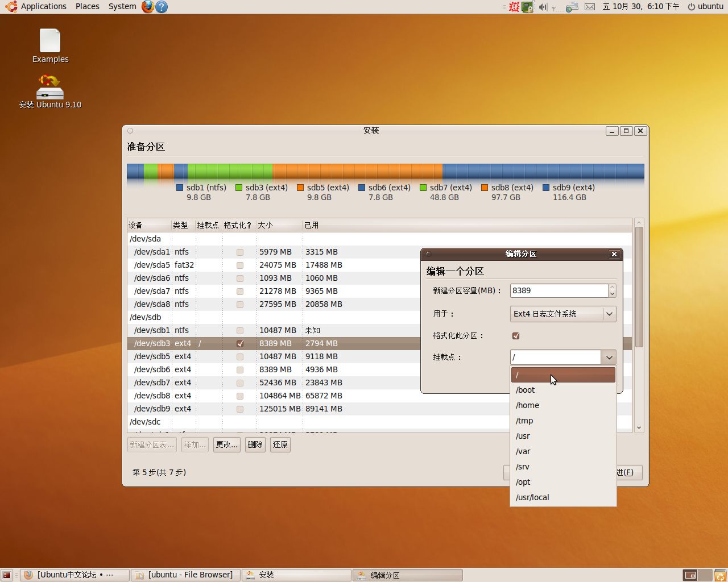Click the Ubuntu logo beside Applications
728x582 pixels.
coord(11,7)
